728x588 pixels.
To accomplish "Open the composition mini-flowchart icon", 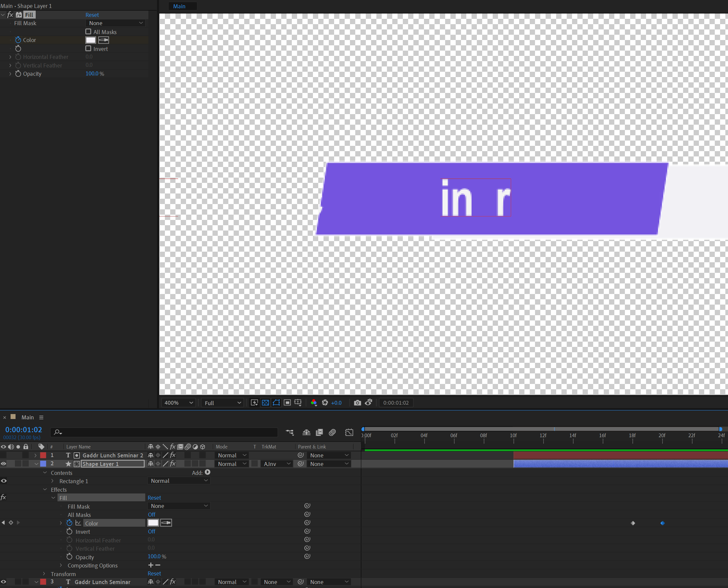I will tap(290, 433).
